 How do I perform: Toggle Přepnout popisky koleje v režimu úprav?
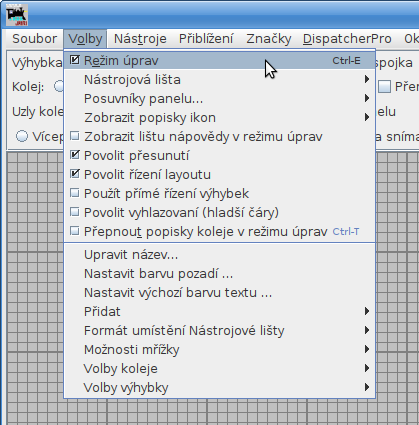point(219,232)
